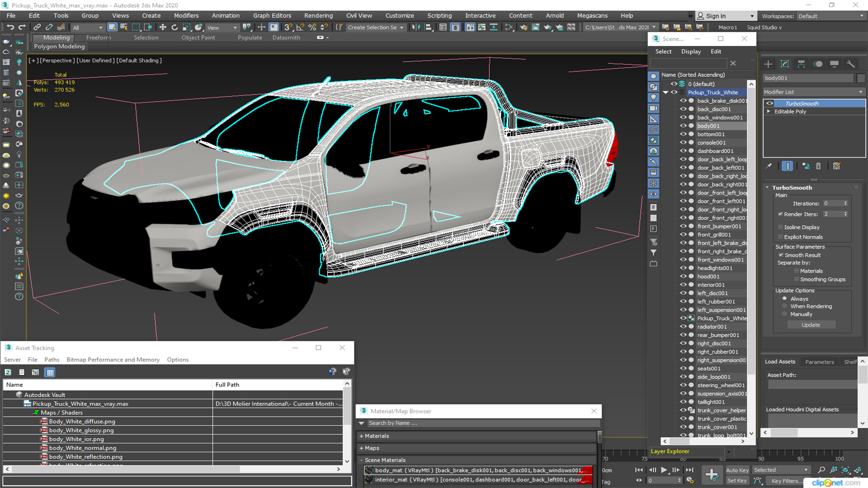
Task: Click the body001 object color swatch
Action: [861, 78]
